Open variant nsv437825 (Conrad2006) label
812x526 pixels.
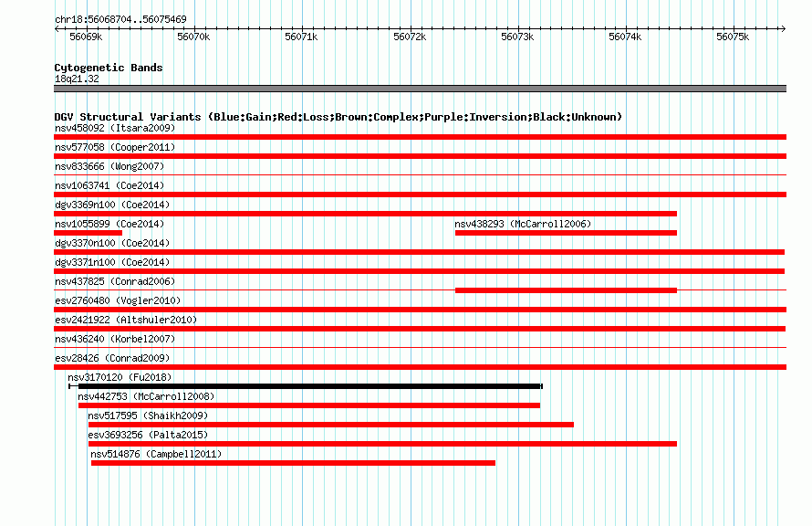coord(115,281)
